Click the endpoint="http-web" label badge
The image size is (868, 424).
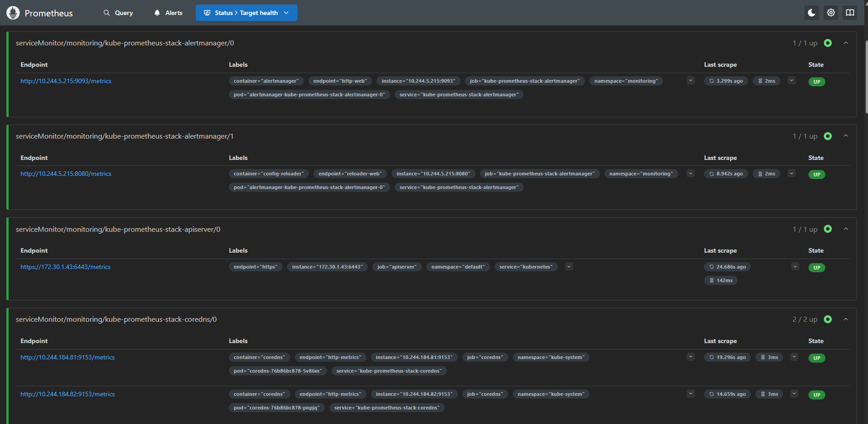pos(340,81)
